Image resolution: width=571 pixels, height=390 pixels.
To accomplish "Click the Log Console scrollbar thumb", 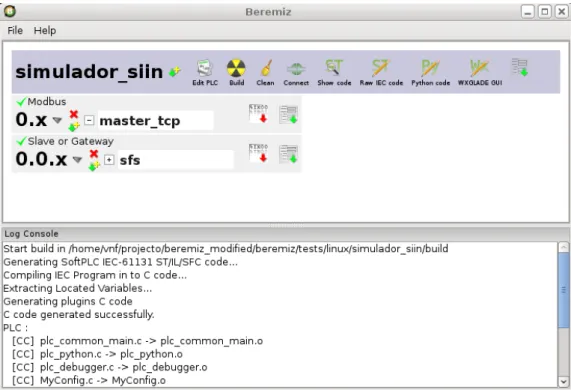I will click(x=563, y=289).
